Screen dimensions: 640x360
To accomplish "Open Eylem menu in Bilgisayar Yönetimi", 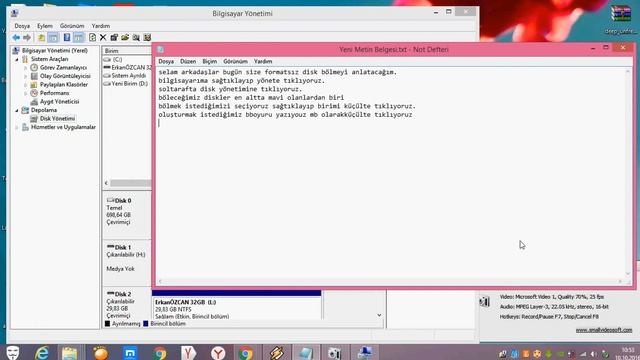I will (45, 26).
